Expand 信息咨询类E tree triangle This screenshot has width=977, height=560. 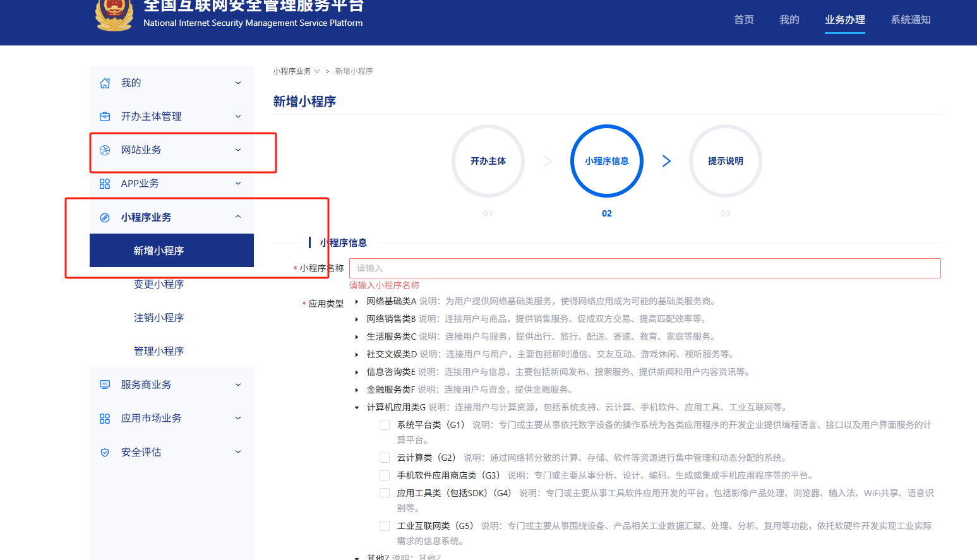[357, 372]
